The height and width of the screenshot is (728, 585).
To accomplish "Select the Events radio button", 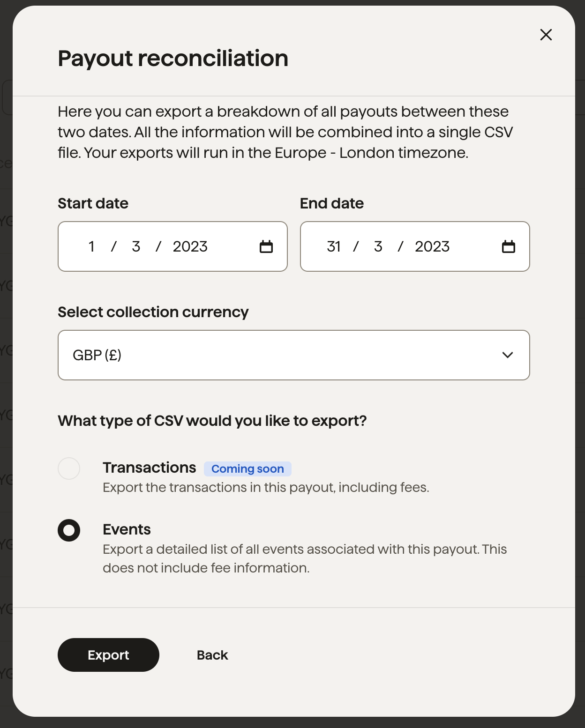I will point(68,530).
